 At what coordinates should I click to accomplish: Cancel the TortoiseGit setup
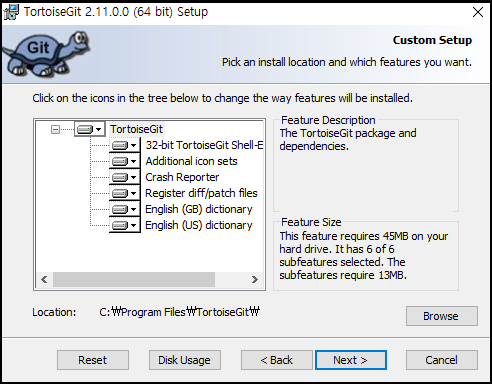pos(442,360)
